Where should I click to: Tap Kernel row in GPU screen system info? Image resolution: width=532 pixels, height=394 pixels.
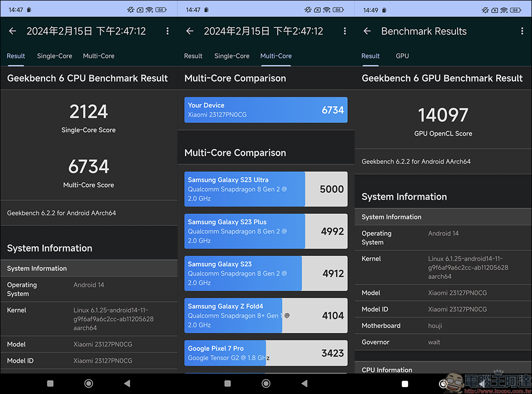pos(443,267)
